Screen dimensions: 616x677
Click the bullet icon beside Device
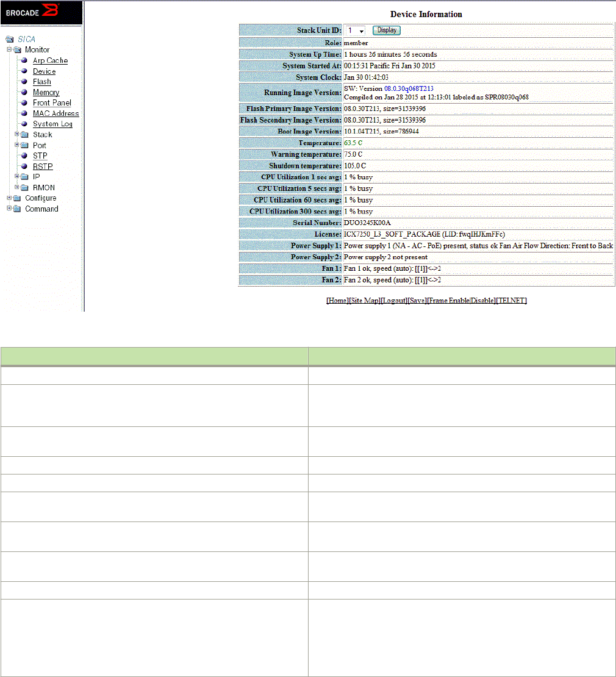pos(24,71)
